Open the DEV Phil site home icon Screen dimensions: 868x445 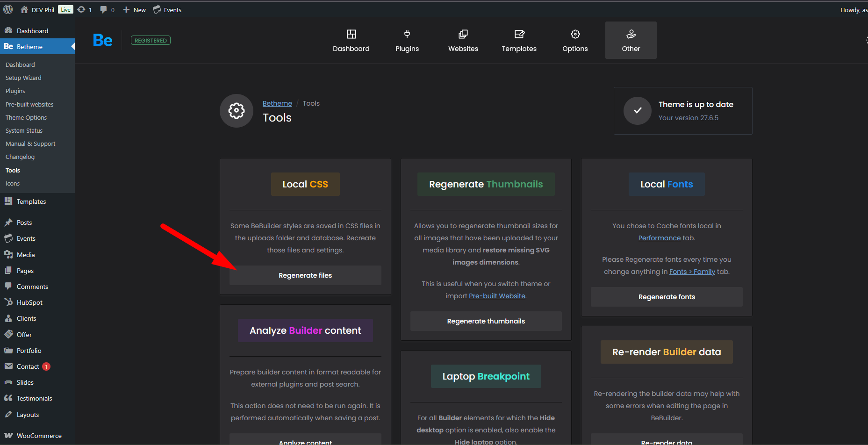click(x=24, y=10)
